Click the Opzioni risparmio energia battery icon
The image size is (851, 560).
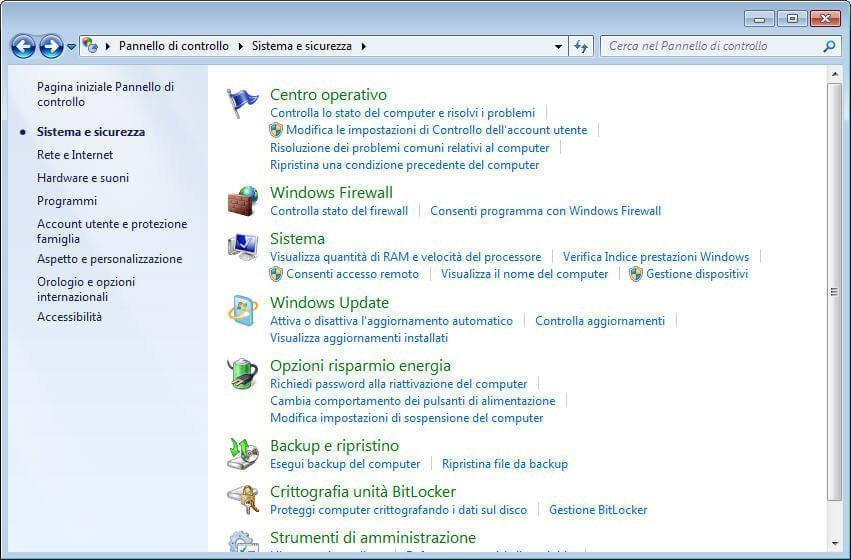coord(243,374)
